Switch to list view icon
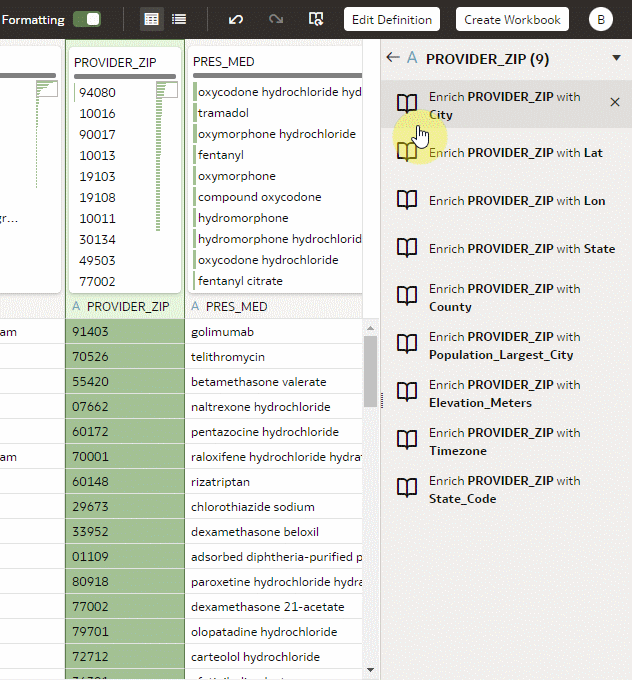632x680 pixels. pyautogui.click(x=179, y=20)
